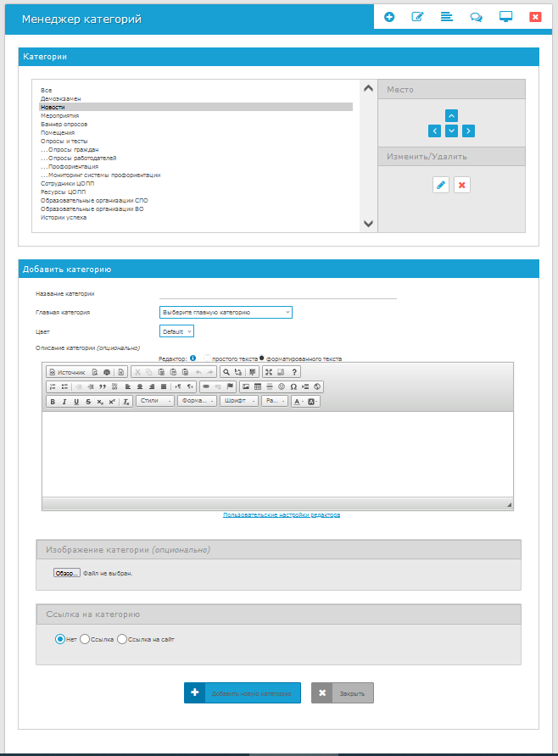Click the monitor icon in the header
This screenshot has width=558, height=756.
(x=506, y=17)
